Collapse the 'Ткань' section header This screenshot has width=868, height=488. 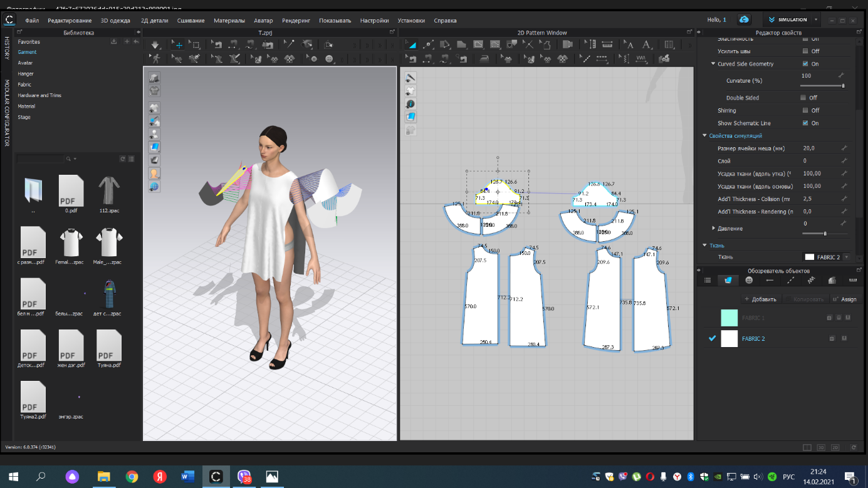point(705,246)
